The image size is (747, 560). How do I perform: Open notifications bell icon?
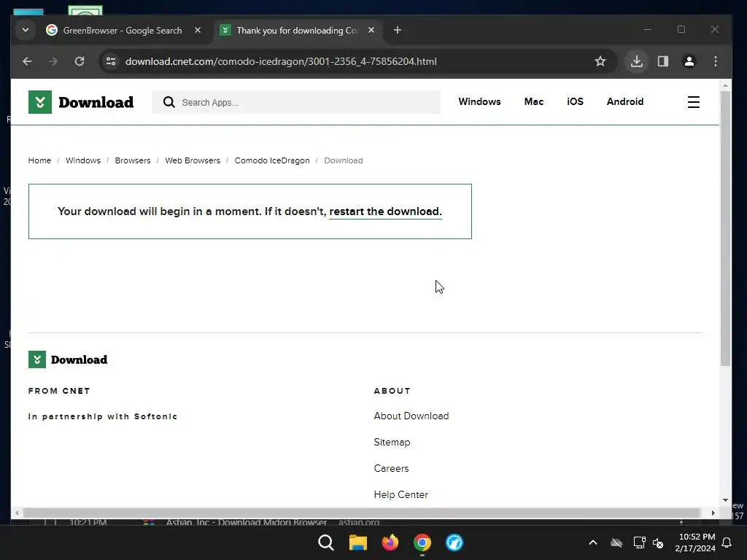point(727,542)
